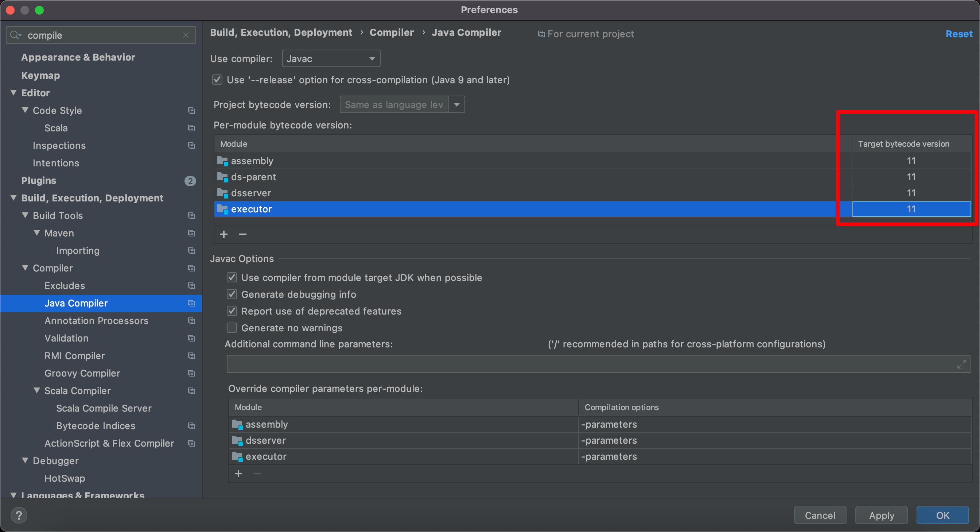Enable Generate no warnings checkbox
The width and height of the screenshot is (980, 532).
pyautogui.click(x=232, y=328)
